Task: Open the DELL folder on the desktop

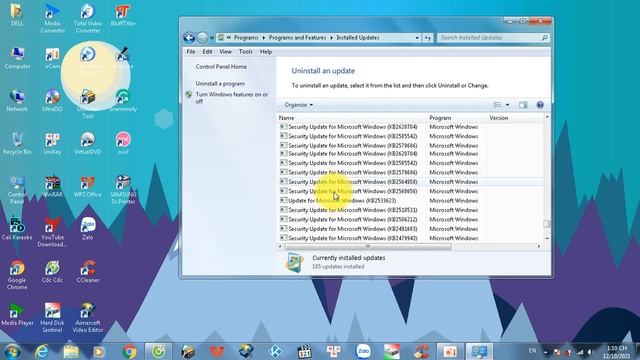Action: pyautogui.click(x=17, y=15)
